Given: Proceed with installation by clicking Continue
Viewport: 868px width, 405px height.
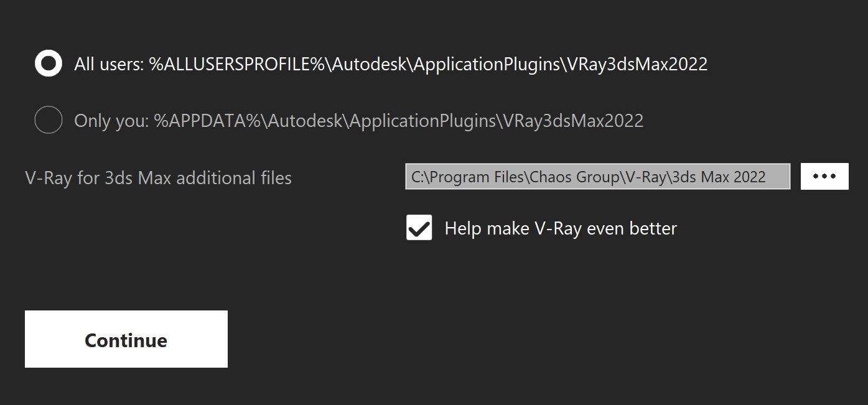Looking at the screenshot, I should click(x=126, y=339).
